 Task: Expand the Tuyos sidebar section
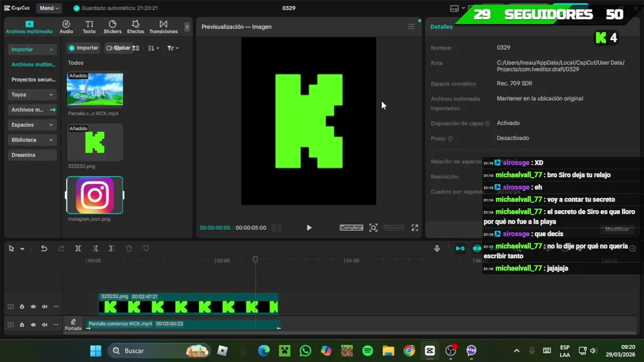[33, 95]
